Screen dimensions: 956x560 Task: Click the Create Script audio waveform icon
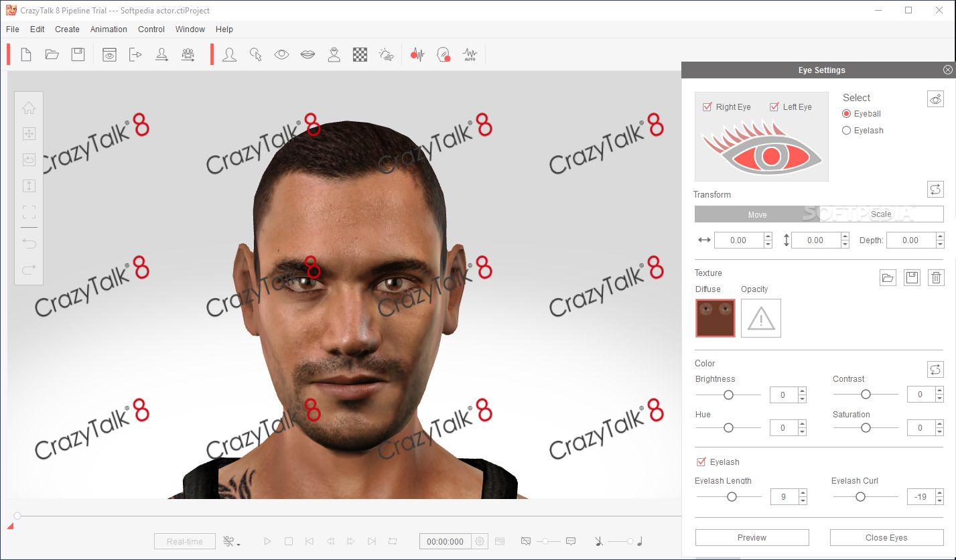click(x=418, y=55)
